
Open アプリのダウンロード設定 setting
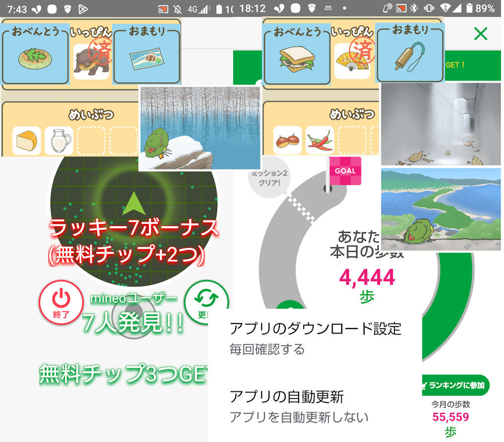click(x=315, y=339)
